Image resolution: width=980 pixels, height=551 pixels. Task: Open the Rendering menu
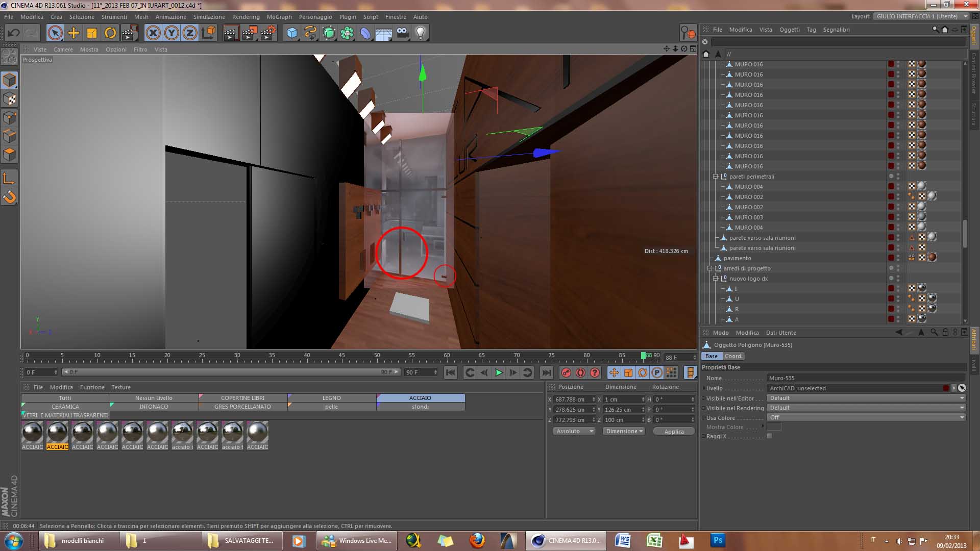(246, 17)
